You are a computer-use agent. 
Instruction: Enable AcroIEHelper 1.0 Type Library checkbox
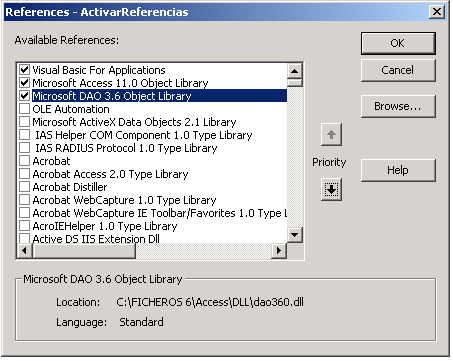click(x=24, y=226)
